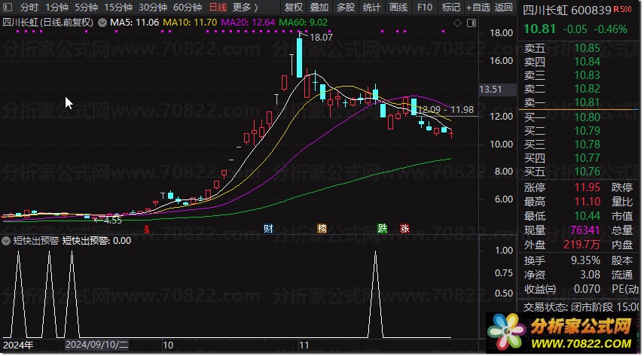Click the 外盘 value 219.7万
The width and height of the screenshot is (644, 356).
click(x=581, y=245)
